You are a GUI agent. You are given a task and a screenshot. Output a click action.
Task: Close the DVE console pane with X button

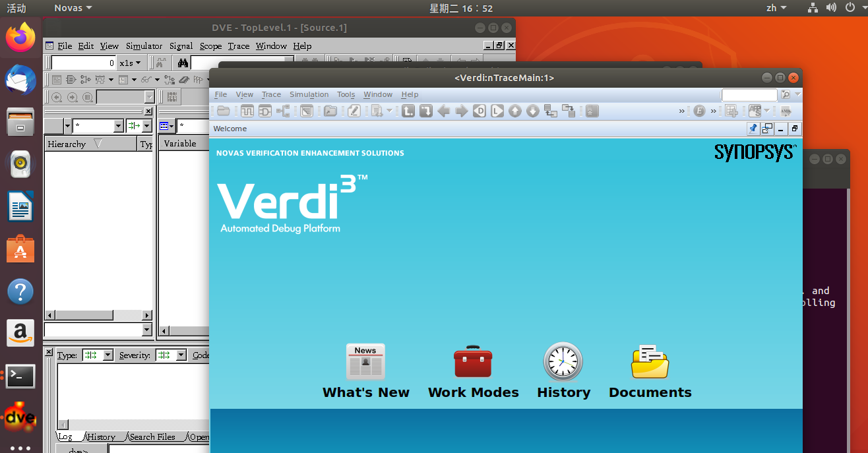49,353
